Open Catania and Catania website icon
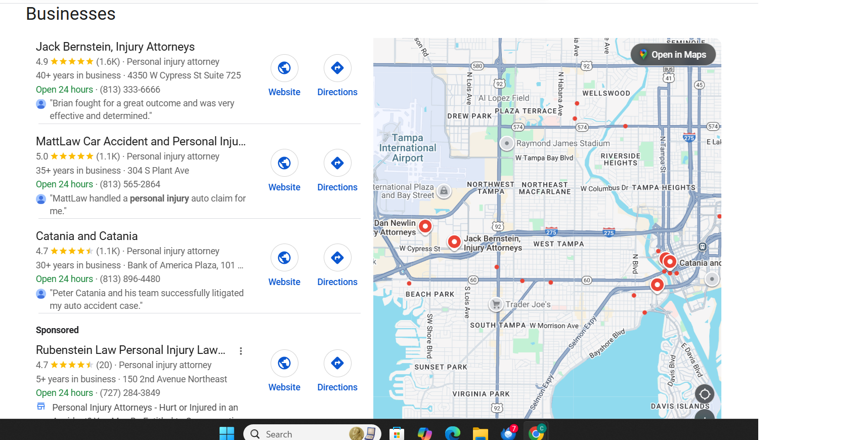 (284, 258)
